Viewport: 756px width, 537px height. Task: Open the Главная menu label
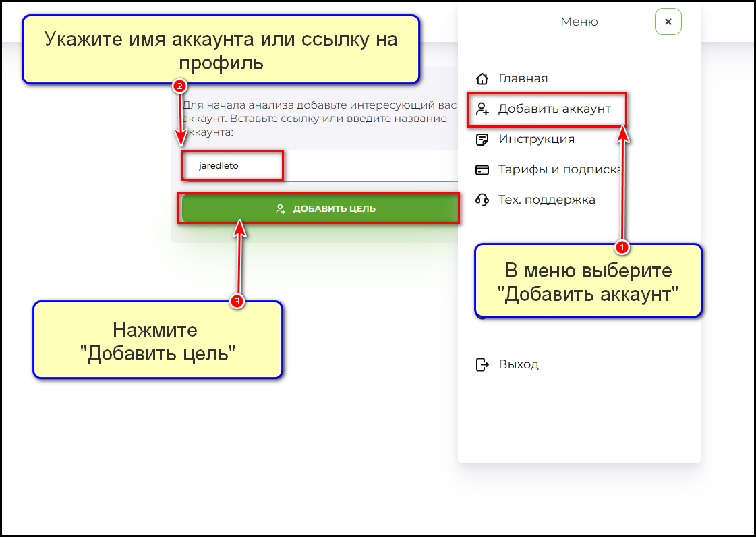[523, 78]
